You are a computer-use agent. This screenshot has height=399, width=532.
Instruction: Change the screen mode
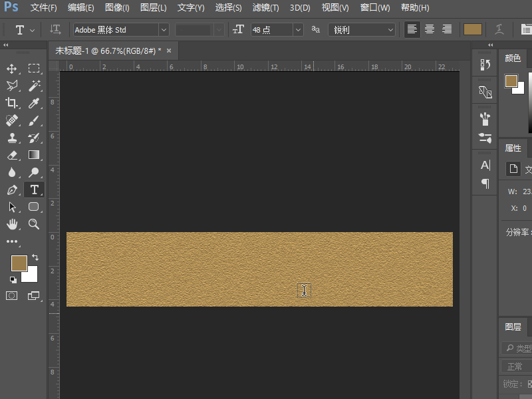coord(33,295)
